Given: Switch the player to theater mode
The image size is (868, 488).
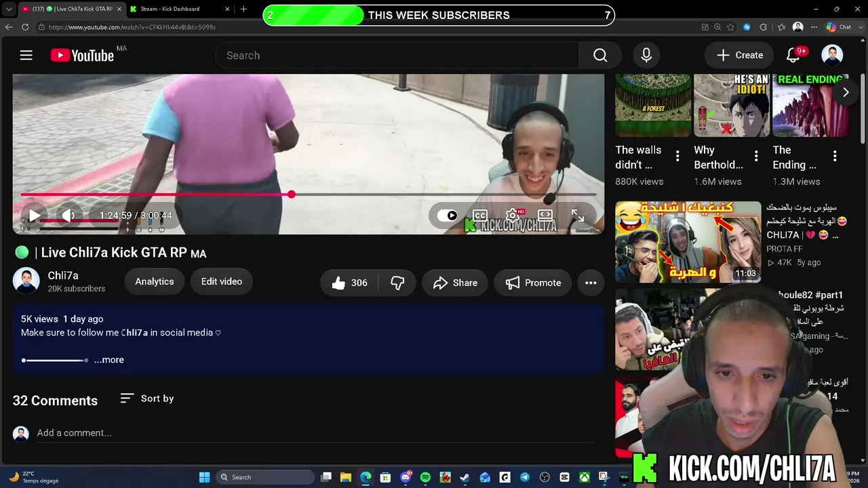Looking at the screenshot, I should click(x=545, y=216).
